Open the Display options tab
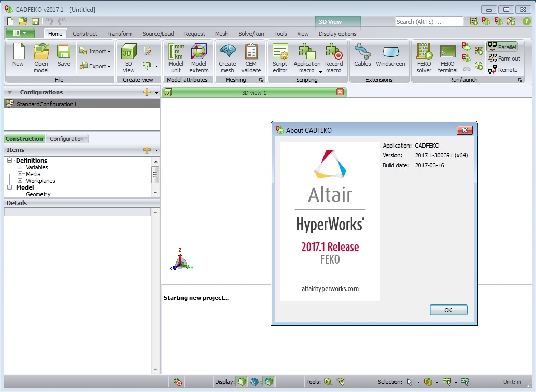This screenshot has height=392, width=536. click(337, 34)
